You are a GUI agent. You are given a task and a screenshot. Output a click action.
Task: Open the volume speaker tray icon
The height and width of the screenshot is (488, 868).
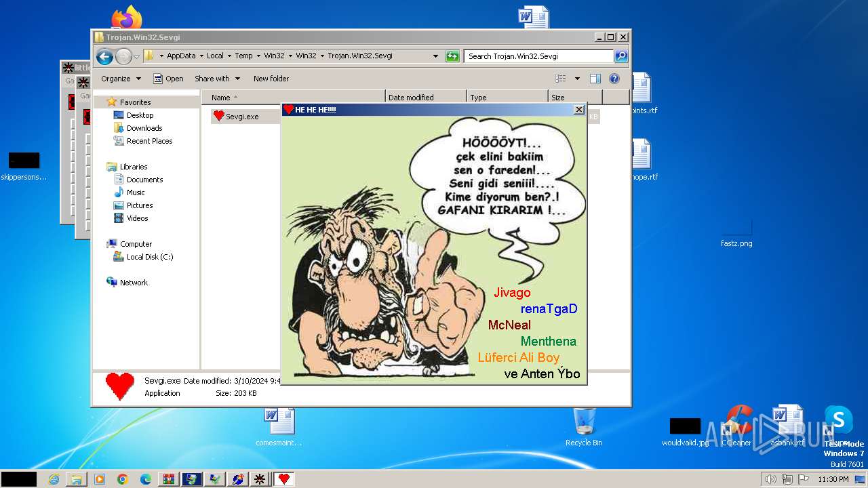point(770,479)
